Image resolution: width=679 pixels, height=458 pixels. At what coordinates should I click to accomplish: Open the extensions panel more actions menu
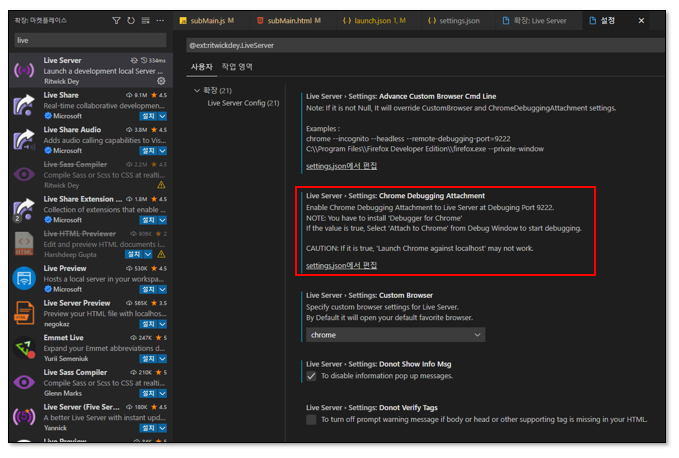coord(160,20)
